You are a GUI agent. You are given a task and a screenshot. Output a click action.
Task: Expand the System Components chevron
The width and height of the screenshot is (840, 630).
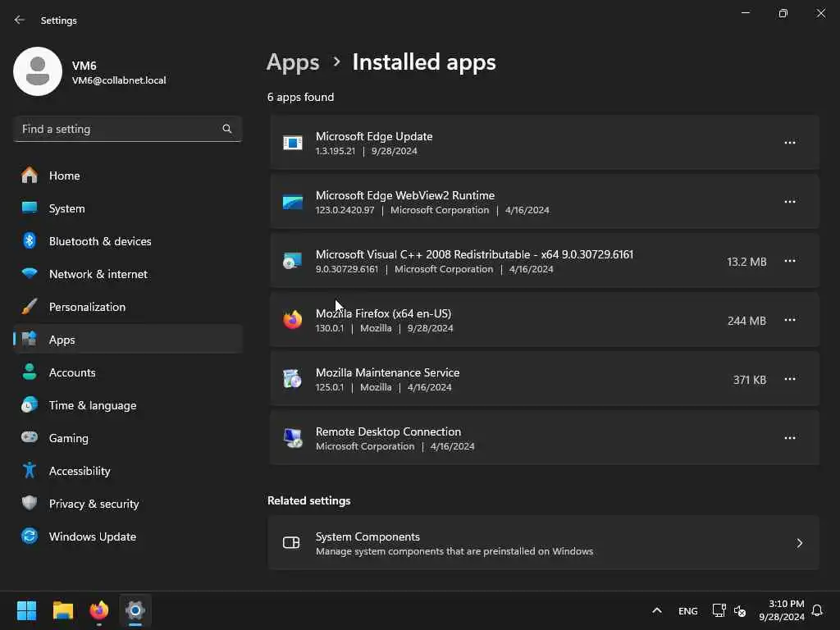[x=799, y=543]
